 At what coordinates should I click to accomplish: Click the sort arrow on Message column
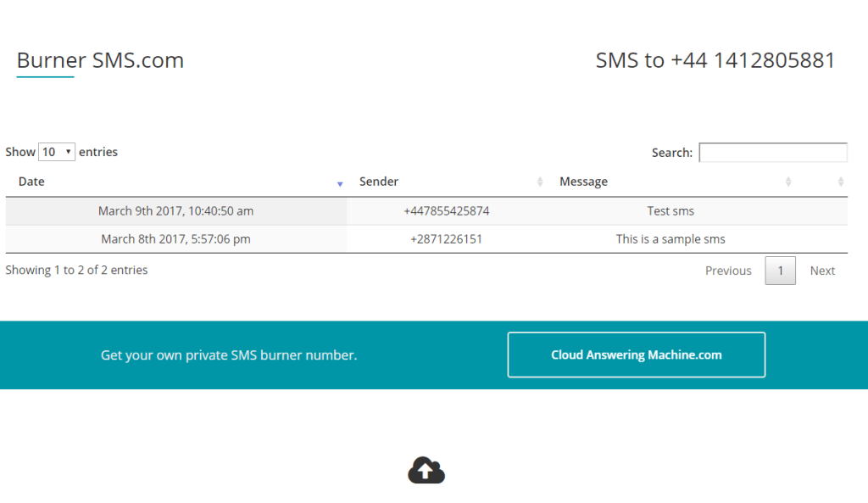coord(788,182)
